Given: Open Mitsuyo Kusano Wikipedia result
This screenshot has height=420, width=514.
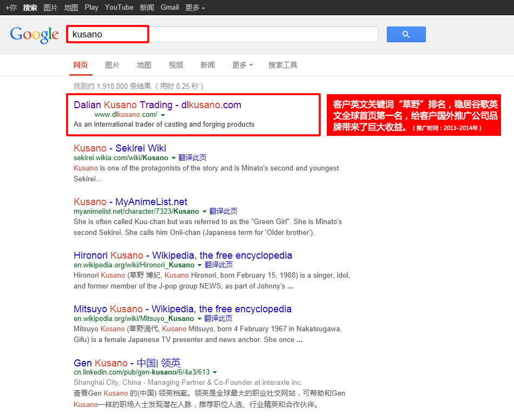Looking at the screenshot, I should point(182,309).
